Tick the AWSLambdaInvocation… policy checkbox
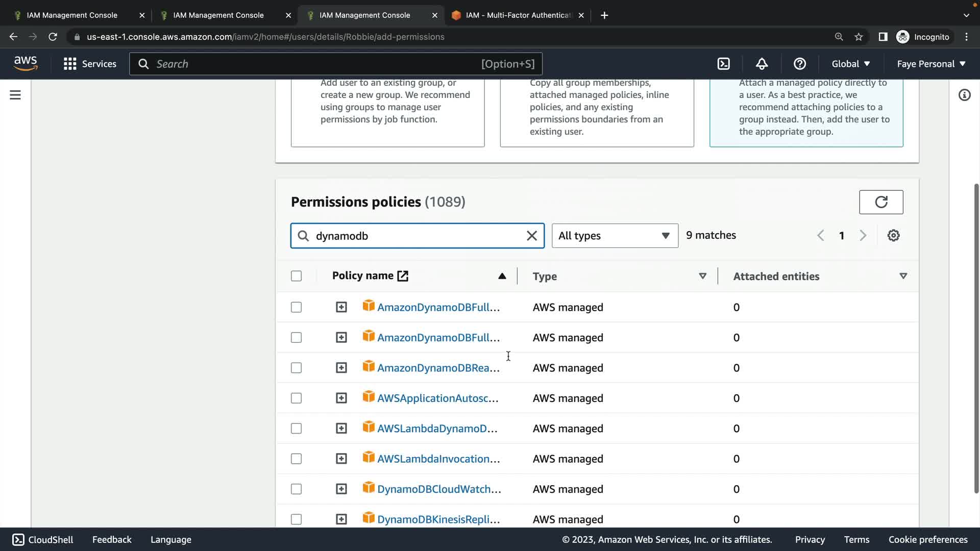The width and height of the screenshot is (980, 551). coord(296,459)
